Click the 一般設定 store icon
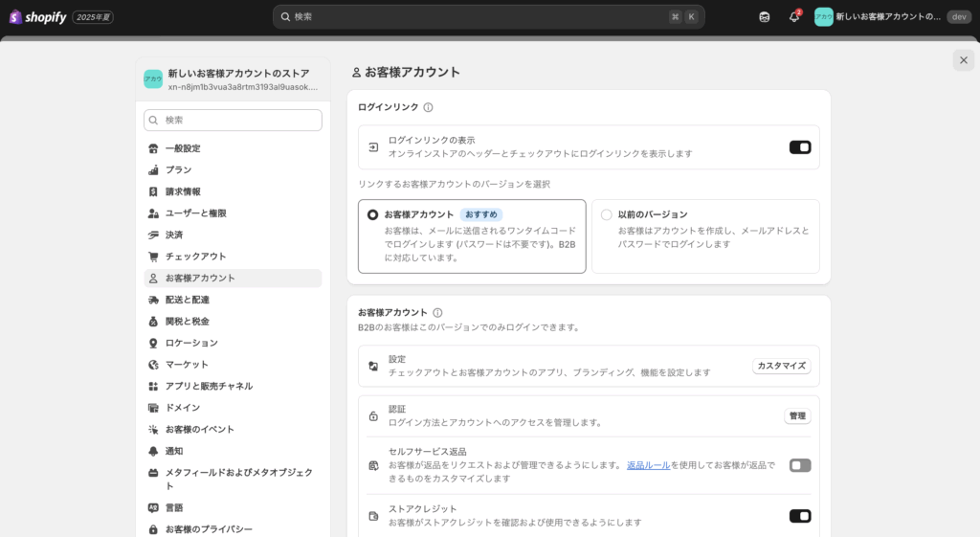This screenshot has height=537, width=980. tap(153, 148)
